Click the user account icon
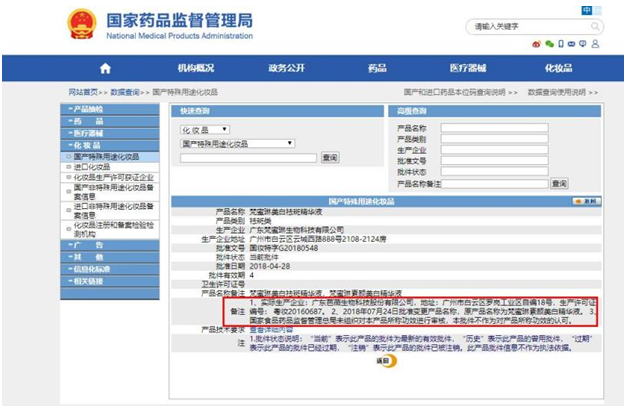The image size is (628, 412). coord(596,44)
